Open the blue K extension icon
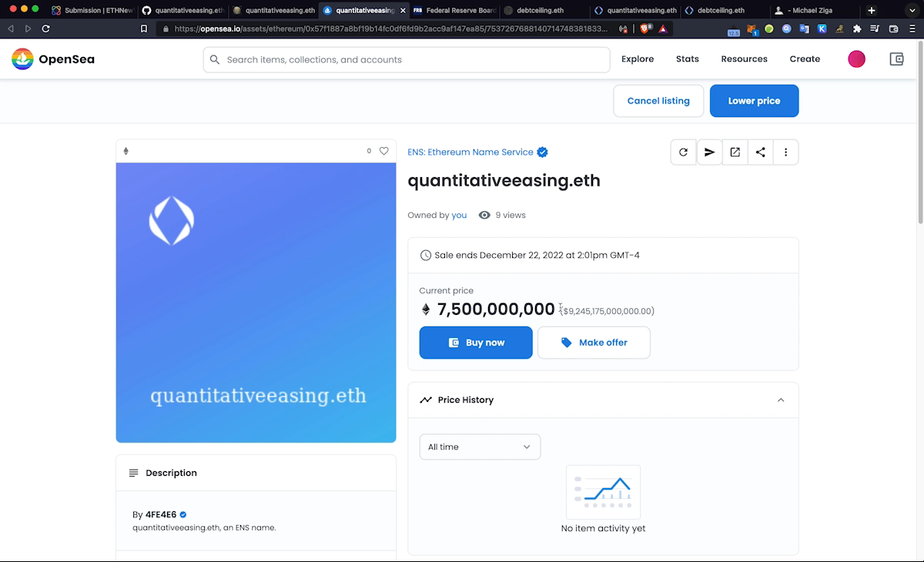The height and width of the screenshot is (562, 924). 822,29
